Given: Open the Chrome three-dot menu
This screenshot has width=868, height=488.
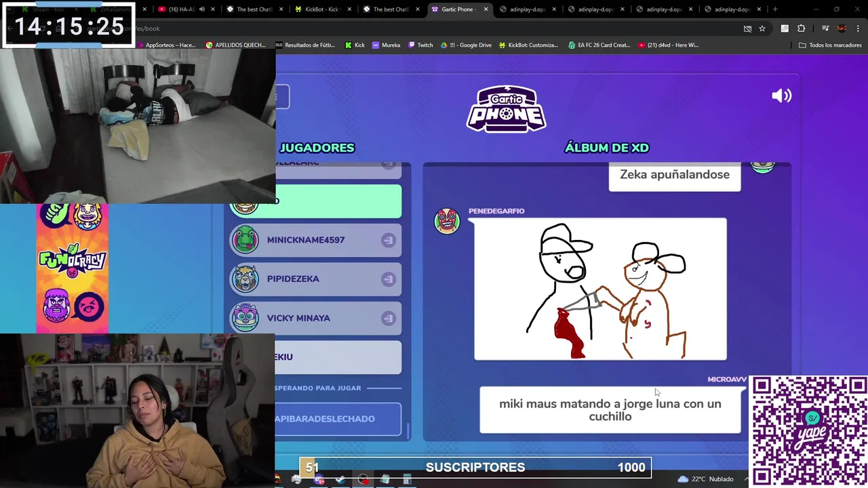Looking at the screenshot, I should 858,28.
